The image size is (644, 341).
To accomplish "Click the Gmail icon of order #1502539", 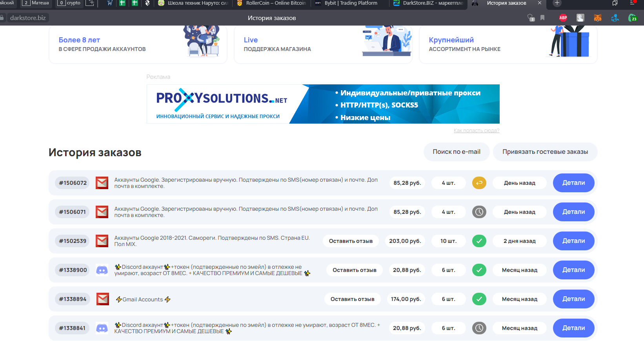I will click(102, 241).
